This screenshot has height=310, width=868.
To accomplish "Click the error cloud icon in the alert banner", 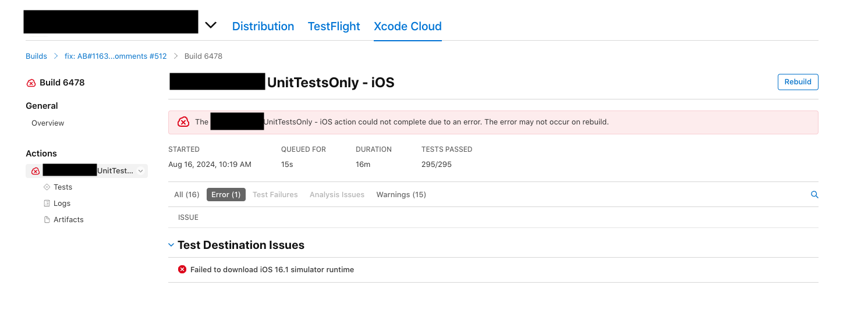I will point(183,122).
